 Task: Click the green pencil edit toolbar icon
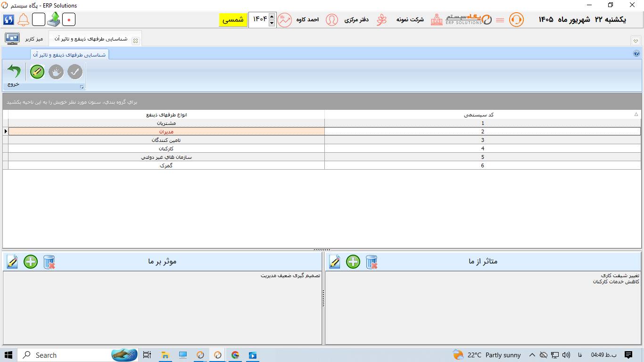click(x=37, y=72)
